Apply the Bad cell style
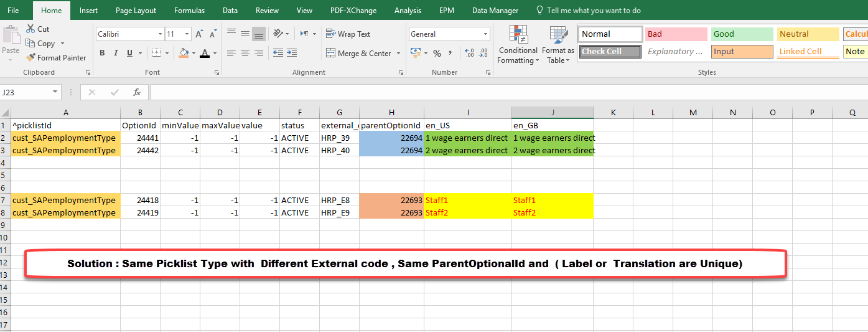868x332 pixels. tap(676, 34)
